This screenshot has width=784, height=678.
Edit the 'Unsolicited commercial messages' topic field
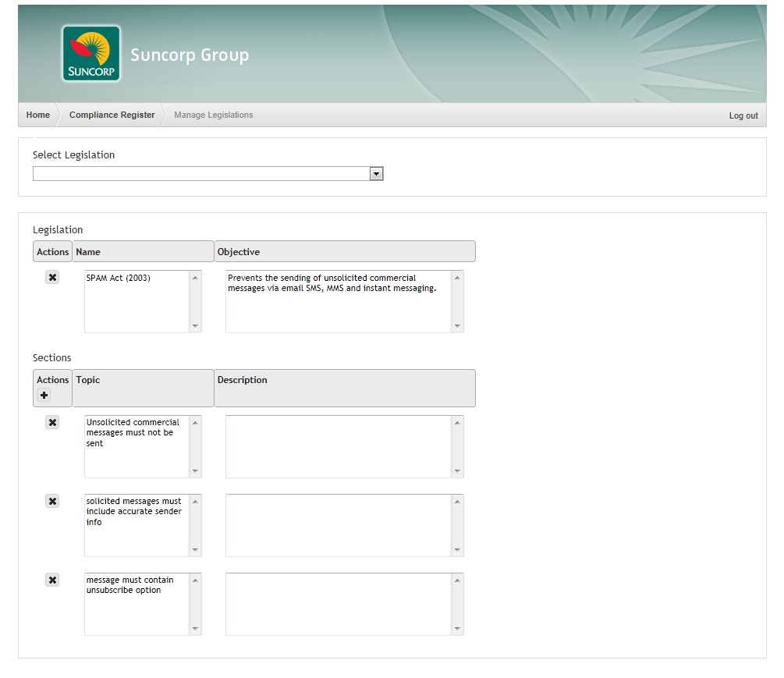tap(137, 446)
